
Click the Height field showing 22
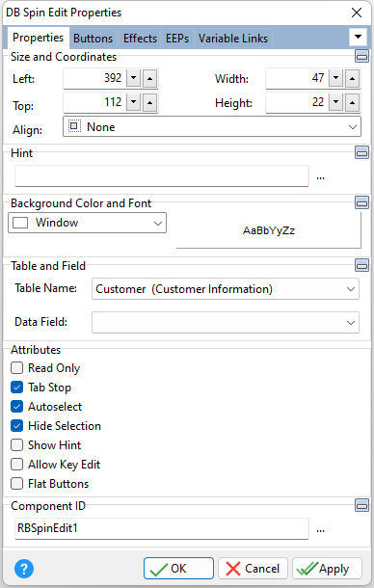click(297, 102)
